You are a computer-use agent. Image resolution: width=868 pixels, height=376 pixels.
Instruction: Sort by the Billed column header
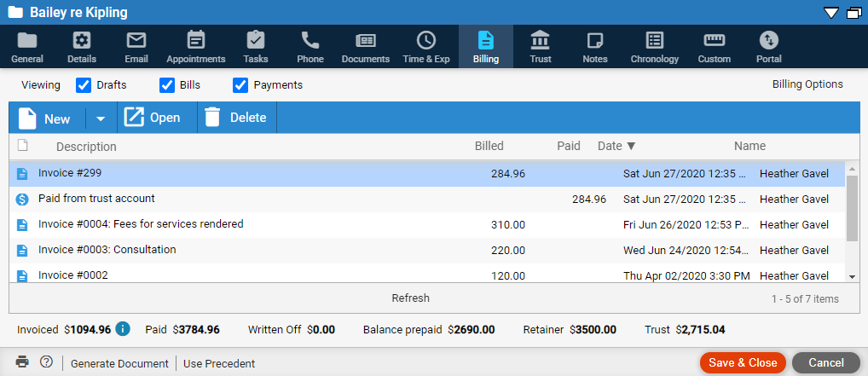[x=489, y=146]
